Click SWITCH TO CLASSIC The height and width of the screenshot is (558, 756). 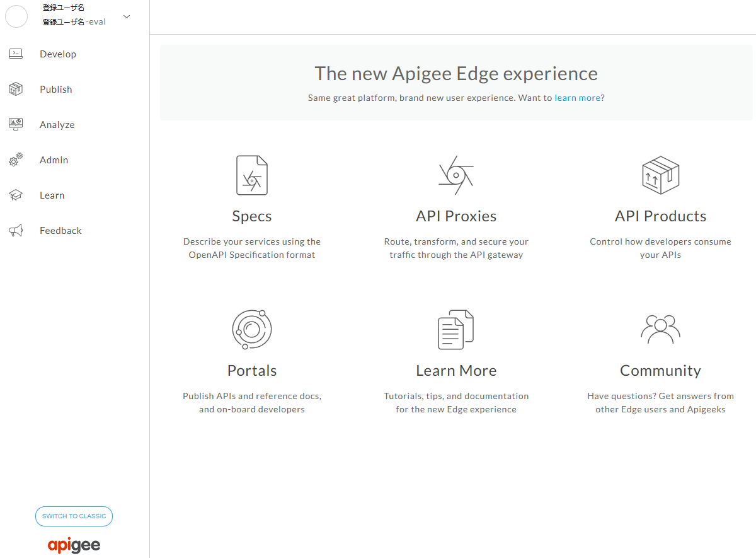tap(74, 516)
